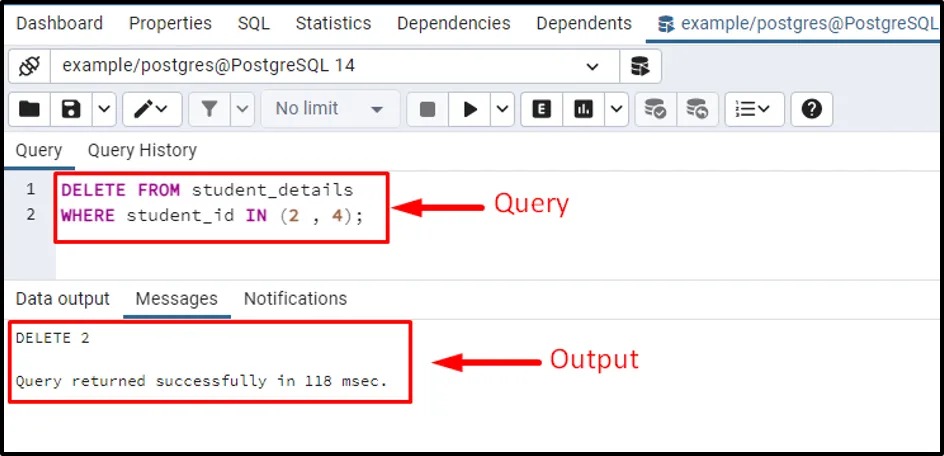The width and height of the screenshot is (944, 456).
Task: Click the Explain (E) button
Action: [x=542, y=109]
